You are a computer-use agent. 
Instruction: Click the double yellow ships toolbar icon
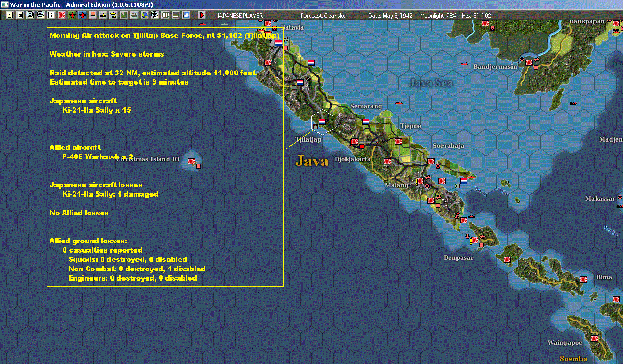(x=114, y=16)
